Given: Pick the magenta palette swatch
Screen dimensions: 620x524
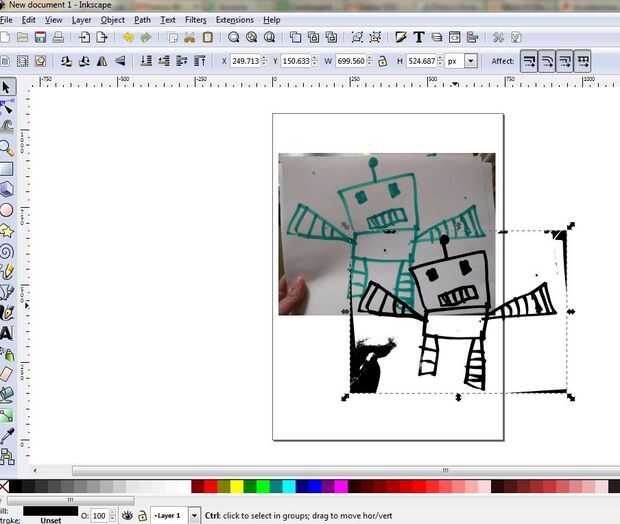Looking at the screenshot, I should 341,486.
